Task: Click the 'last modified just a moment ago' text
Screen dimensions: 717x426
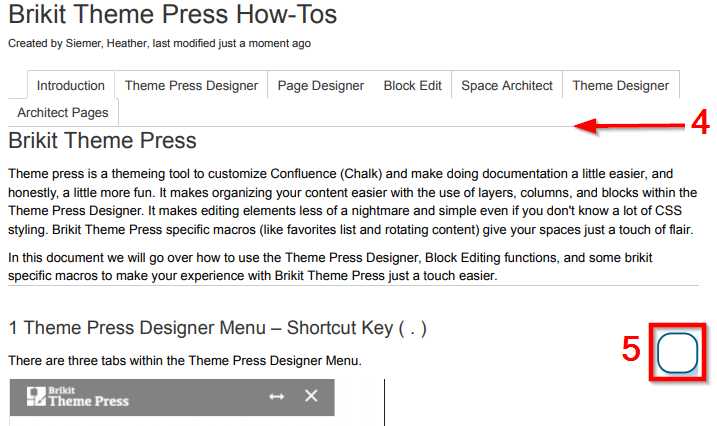Action: click(x=231, y=43)
